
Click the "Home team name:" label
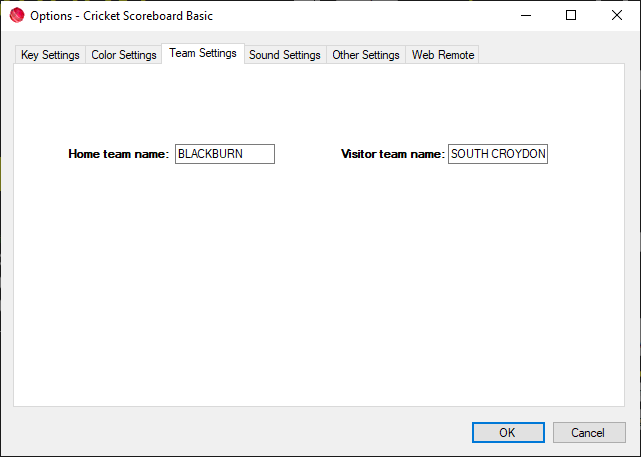[x=118, y=154]
